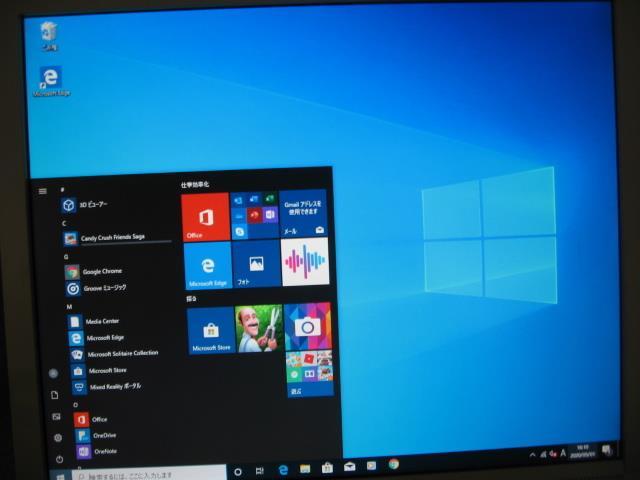Open Pictures from Start sidebar
This screenshot has width=640, height=480.
point(56,417)
